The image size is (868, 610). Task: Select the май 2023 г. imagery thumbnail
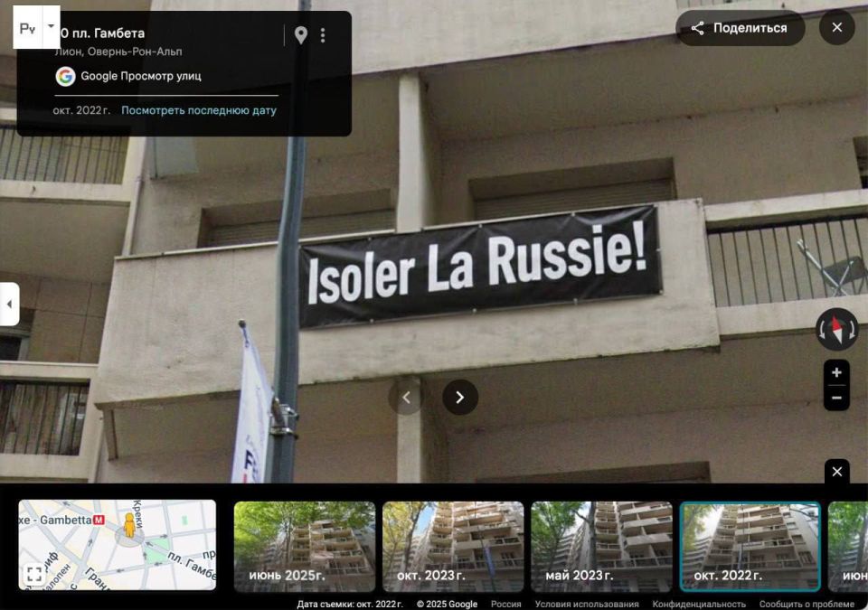click(601, 546)
